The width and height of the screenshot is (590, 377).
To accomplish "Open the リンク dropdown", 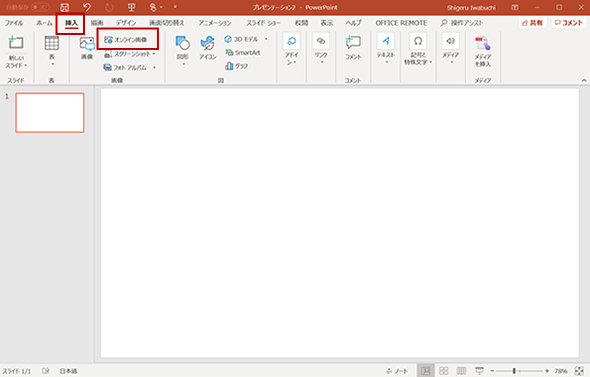I will pos(321,49).
